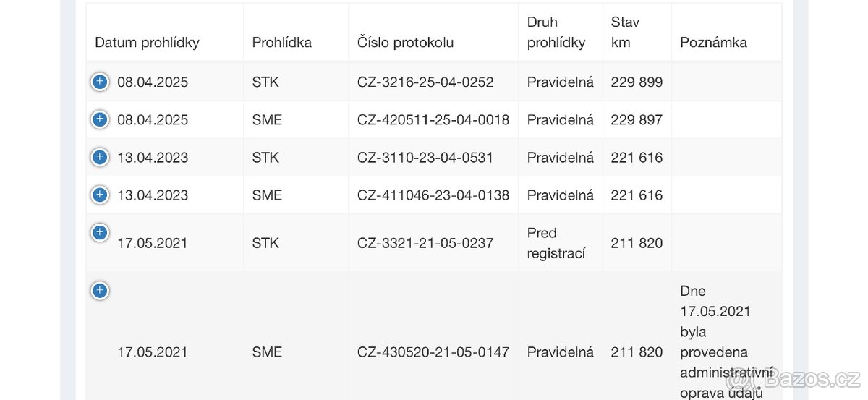Select protocol number CZ-420511-25-04-0018
The width and height of the screenshot is (868, 400).
[x=433, y=119]
